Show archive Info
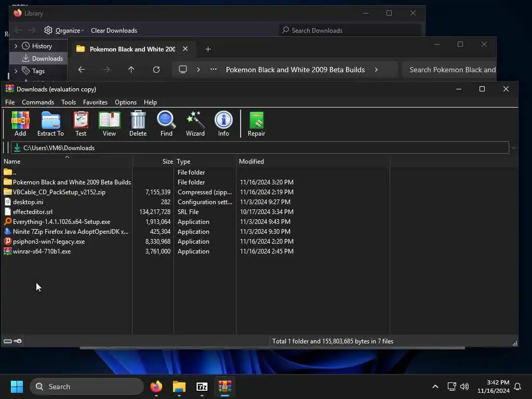Viewport: 532px width, 399px height. pyautogui.click(x=223, y=124)
